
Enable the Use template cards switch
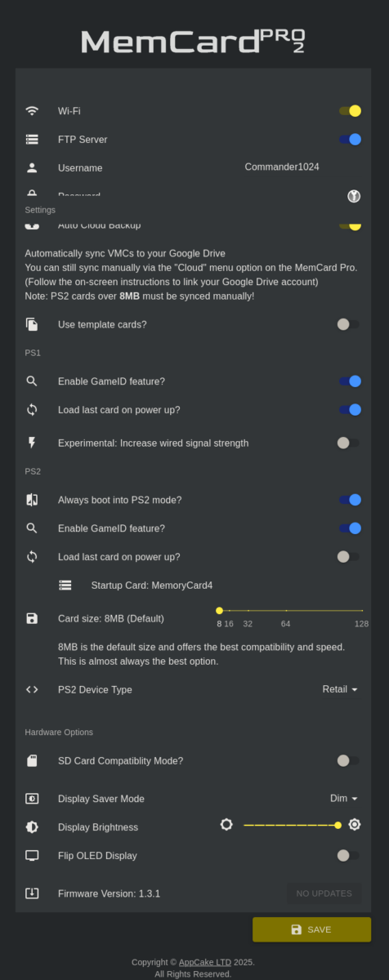click(348, 324)
